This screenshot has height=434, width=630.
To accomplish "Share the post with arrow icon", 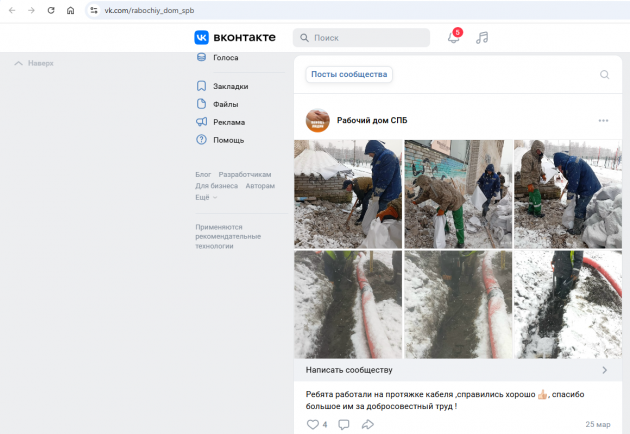I will coord(368,424).
